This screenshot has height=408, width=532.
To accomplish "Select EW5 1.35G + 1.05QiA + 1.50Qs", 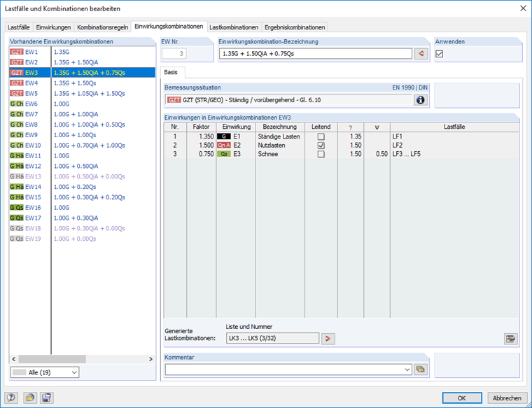I will (82, 93).
